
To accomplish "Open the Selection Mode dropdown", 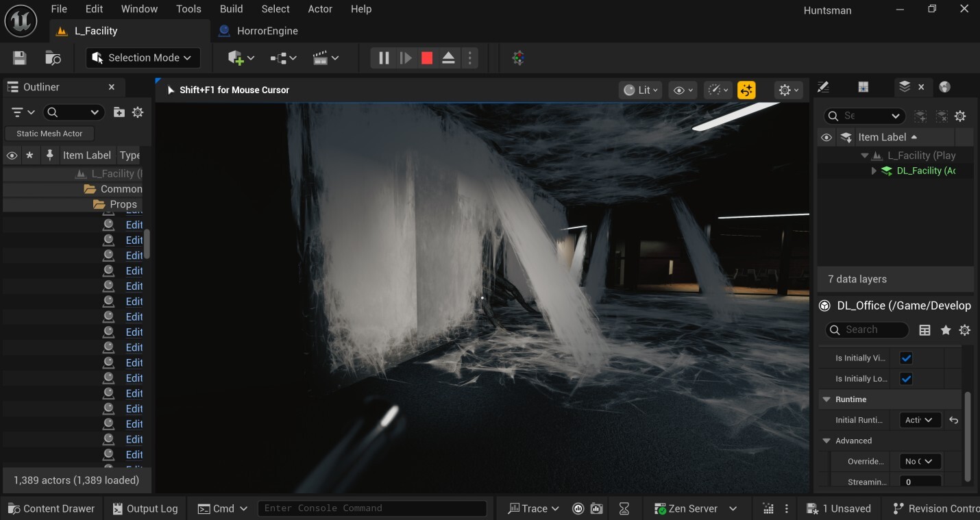I will [143, 58].
